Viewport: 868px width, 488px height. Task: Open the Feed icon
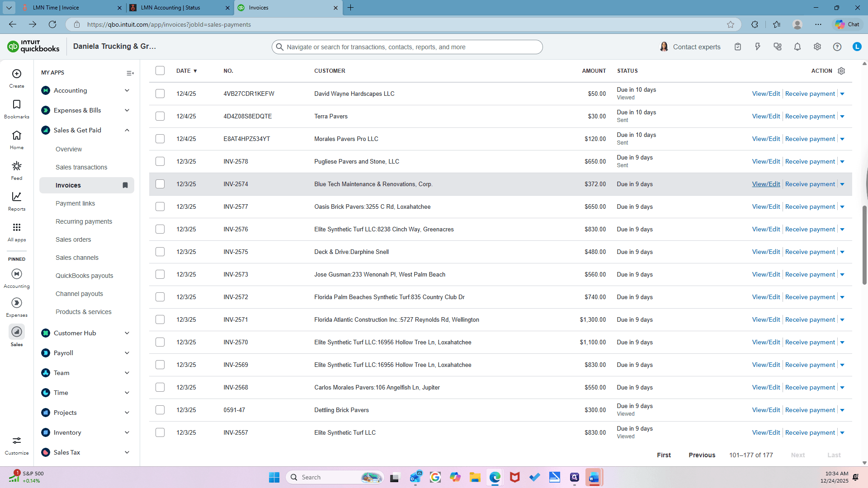click(x=17, y=166)
